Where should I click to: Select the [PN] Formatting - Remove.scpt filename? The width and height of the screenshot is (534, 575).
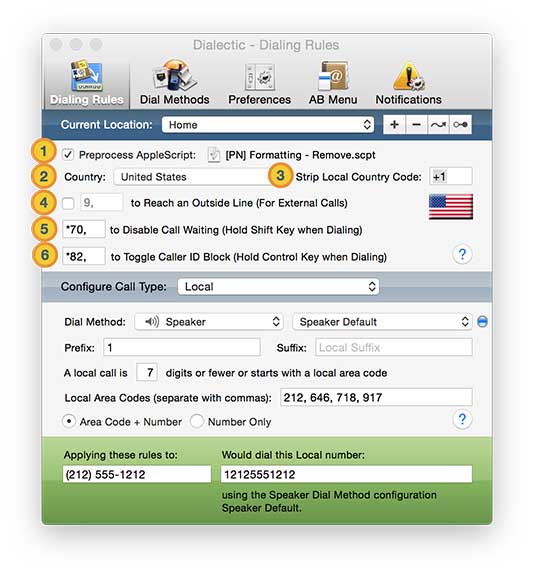point(300,155)
